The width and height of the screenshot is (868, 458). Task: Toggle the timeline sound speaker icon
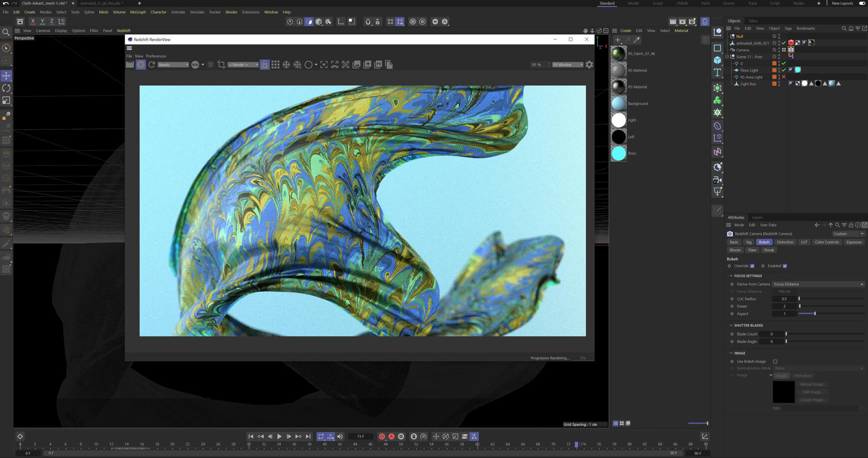[x=340, y=437]
